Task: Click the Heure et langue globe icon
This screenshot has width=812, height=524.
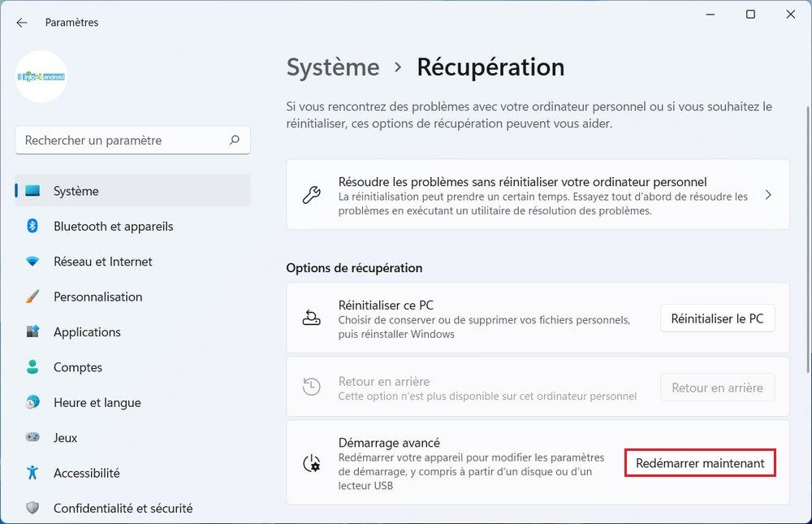Action: click(32, 402)
